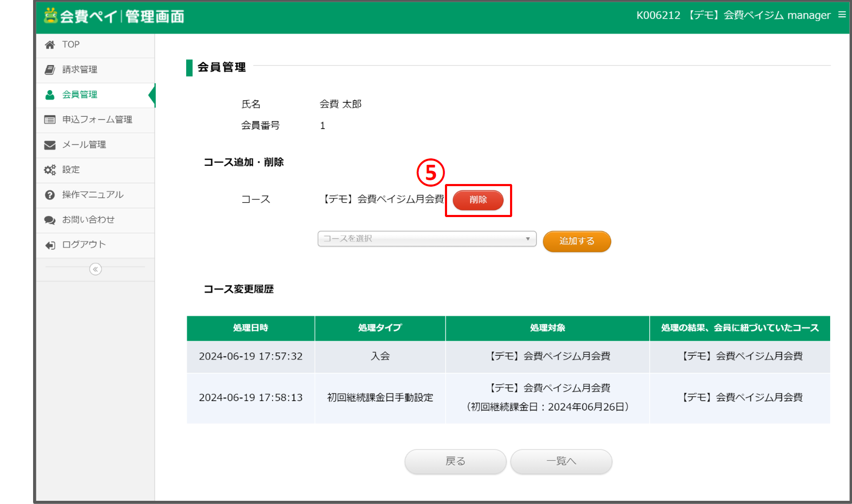Click the コース変更履歴 heading

238,289
